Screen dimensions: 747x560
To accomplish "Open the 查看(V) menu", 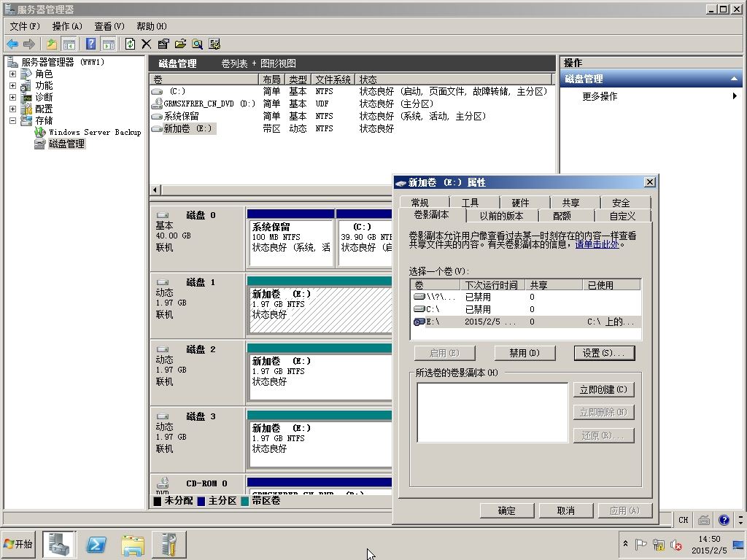I will (109, 26).
